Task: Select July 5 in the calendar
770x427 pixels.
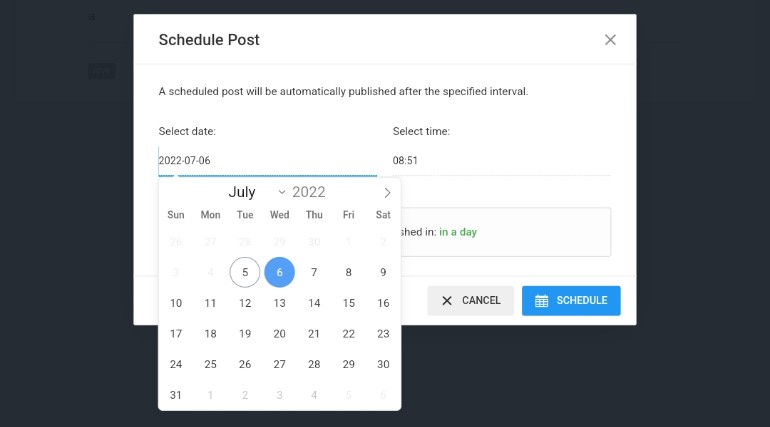Action: coord(245,272)
